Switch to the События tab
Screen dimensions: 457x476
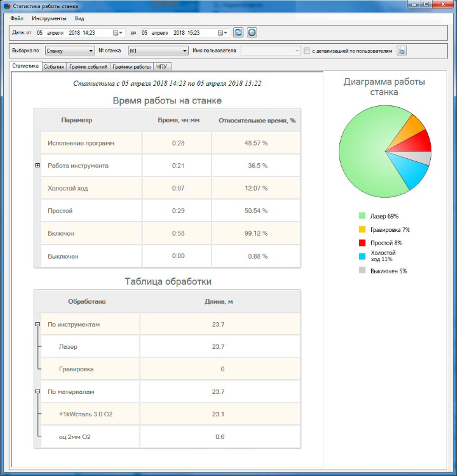click(54, 67)
